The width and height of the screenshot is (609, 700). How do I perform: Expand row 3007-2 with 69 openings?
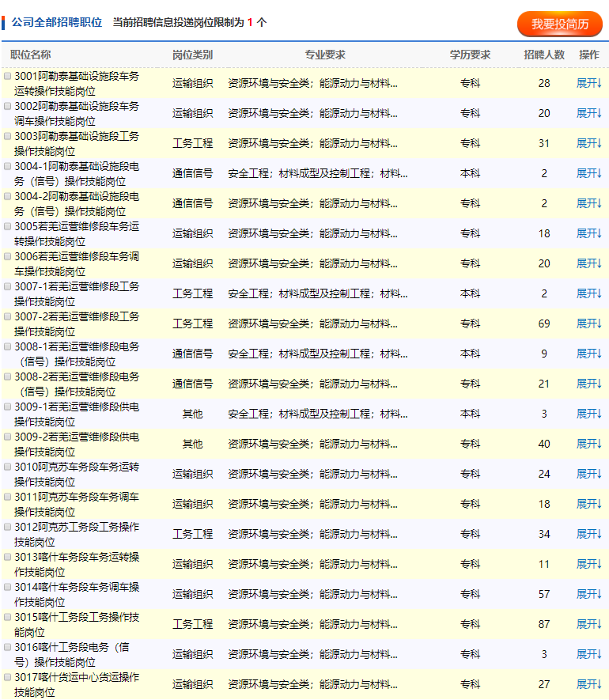(x=588, y=324)
